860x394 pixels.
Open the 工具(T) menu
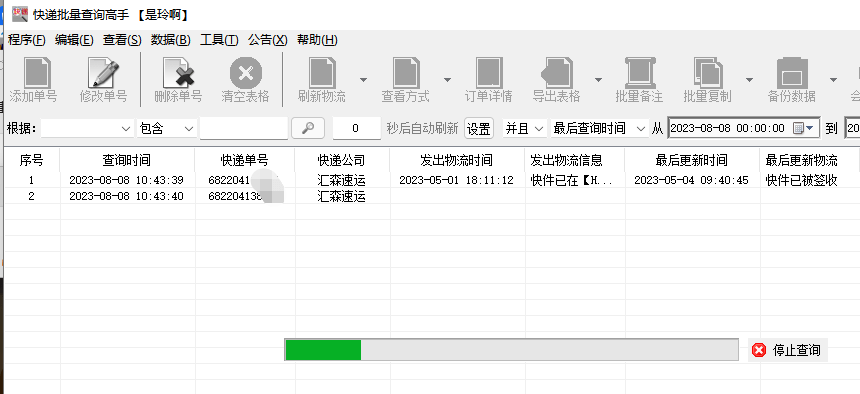[219, 40]
